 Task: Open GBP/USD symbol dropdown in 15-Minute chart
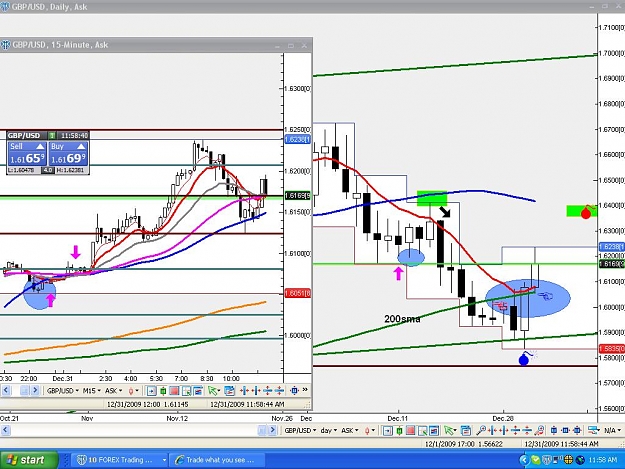tap(63, 391)
